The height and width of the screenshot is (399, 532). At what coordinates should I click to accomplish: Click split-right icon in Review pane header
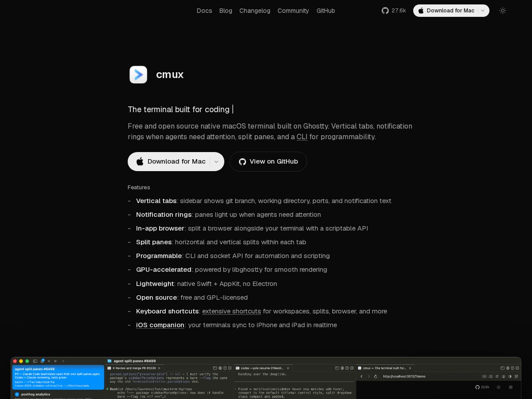click(x=225, y=368)
